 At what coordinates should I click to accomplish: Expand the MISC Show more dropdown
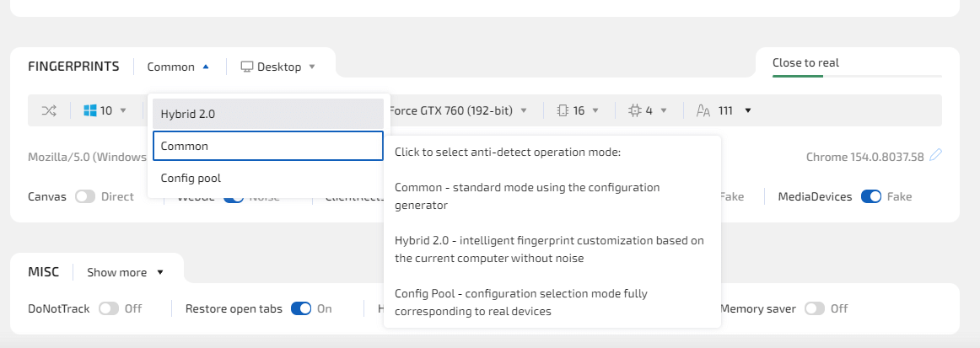point(125,272)
